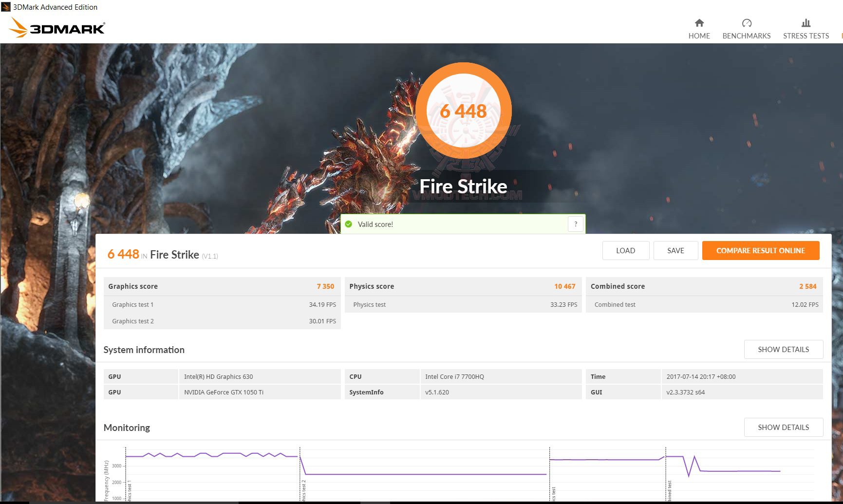The width and height of the screenshot is (843, 504).
Task: Click the green valid score checkmark icon
Action: 348,224
